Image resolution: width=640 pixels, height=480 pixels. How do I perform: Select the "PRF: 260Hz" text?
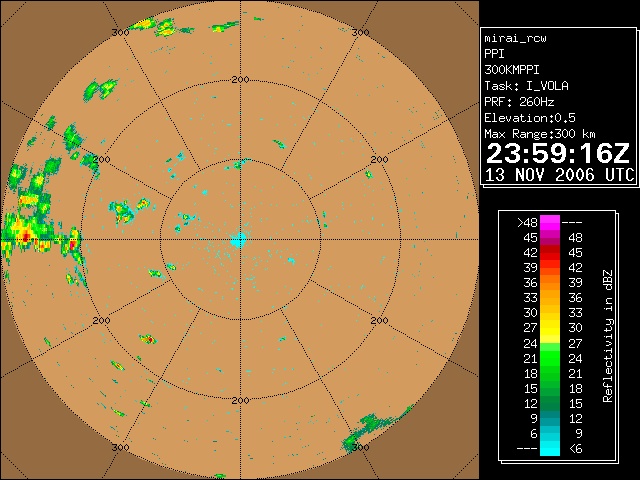pyautogui.click(x=519, y=102)
